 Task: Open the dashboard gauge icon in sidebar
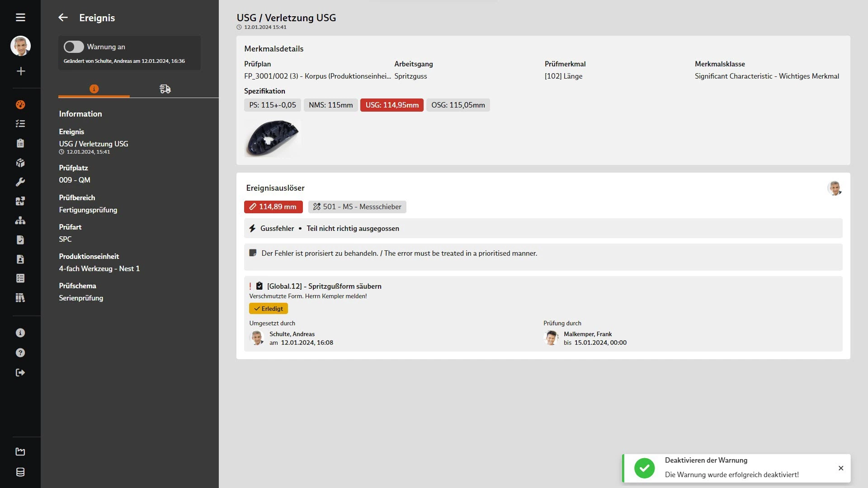click(x=20, y=104)
